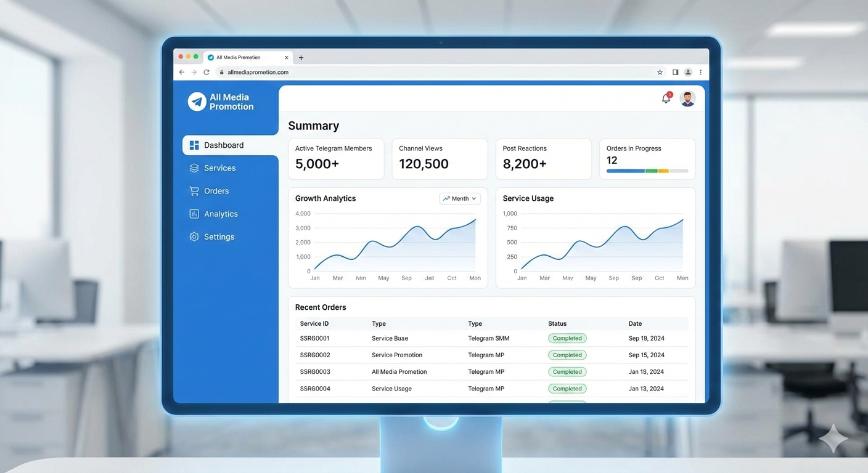Open Settings via the gear icon
This screenshot has width=868, height=473.
point(194,236)
